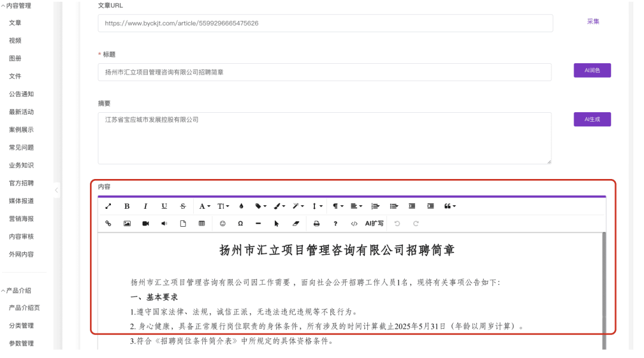Insert a horizontal line

(x=258, y=224)
